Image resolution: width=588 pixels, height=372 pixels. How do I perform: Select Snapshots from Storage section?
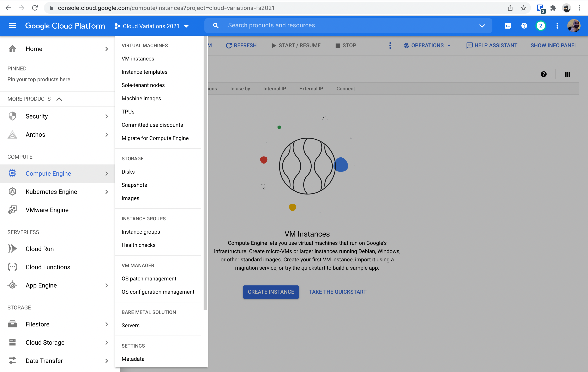[134, 185]
